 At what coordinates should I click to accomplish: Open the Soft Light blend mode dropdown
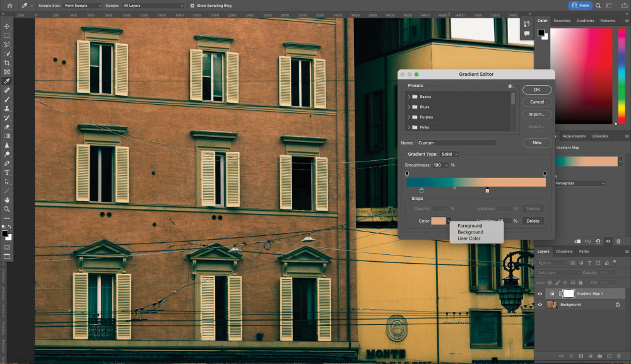tap(558, 273)
